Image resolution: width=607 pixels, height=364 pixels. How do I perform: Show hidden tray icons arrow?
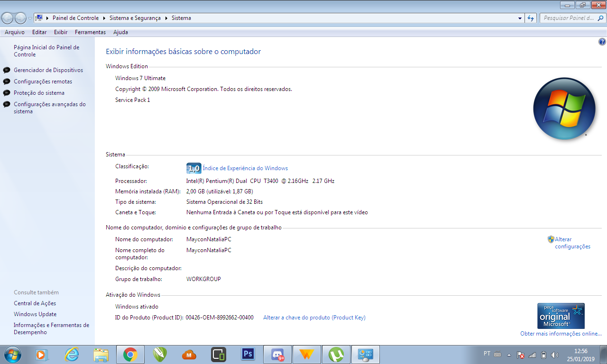pos(509,355)
